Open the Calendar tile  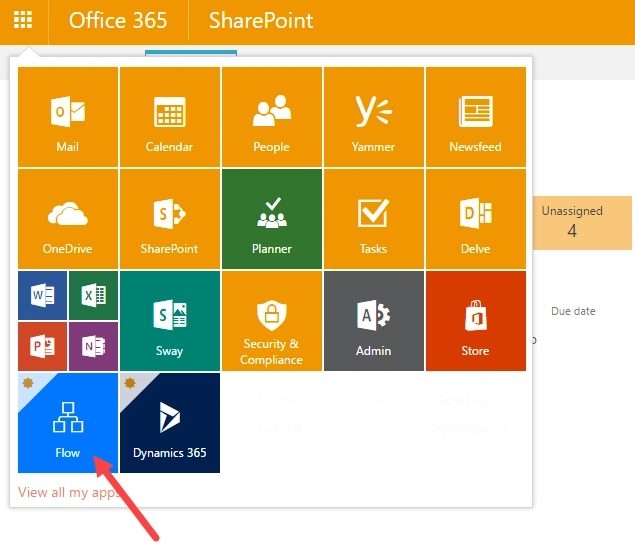[170, 117]
